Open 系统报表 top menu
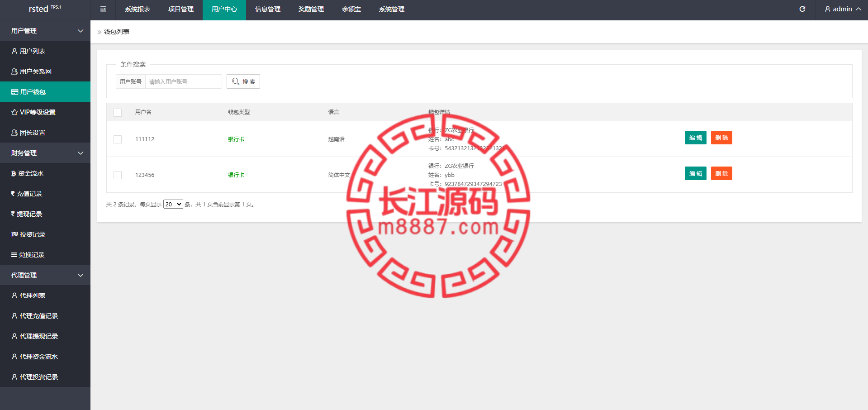Viewport: 868px width, 410px height. [138, 9]
